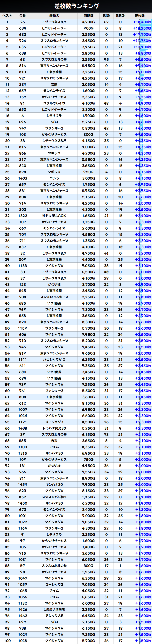Screen dimensions: 152x644
Task: Select the スマスロバジ絆2 machine name
Action: click(x=54, y=497)
